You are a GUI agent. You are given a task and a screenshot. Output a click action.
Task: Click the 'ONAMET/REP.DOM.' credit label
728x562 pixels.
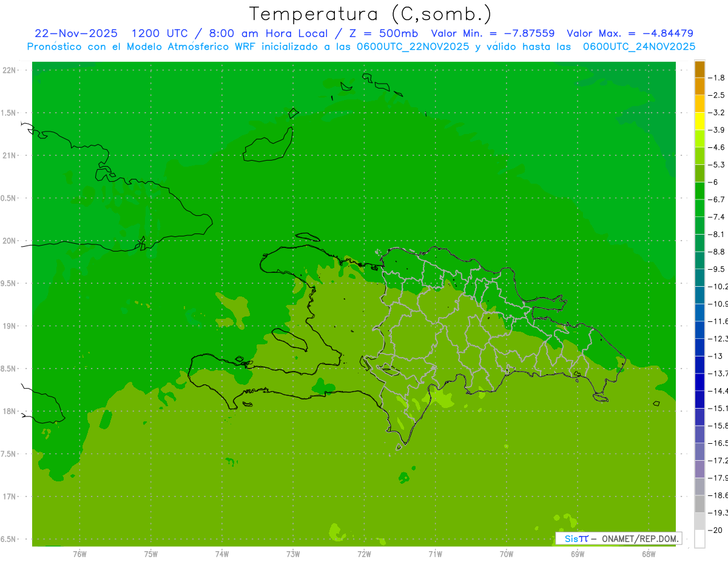tap(639, 538)
